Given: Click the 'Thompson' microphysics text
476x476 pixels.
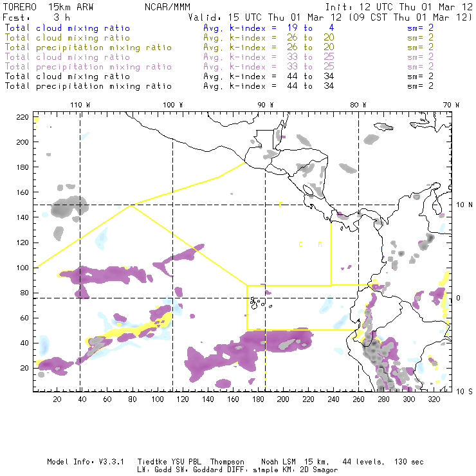Looking at the screenshot, I should (x=227, y=462).
